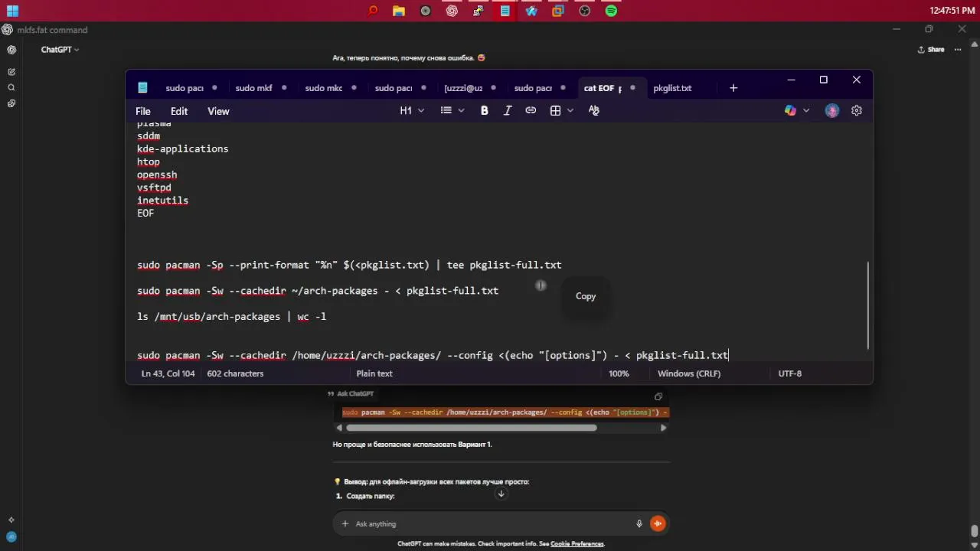Click the Copilot icon in Notepad

[790, 111]
